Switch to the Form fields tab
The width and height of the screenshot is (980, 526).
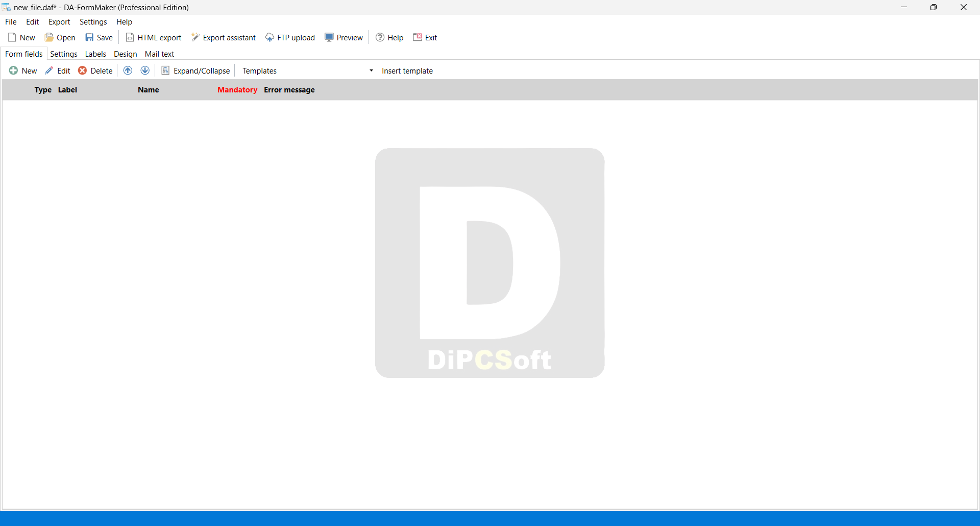(x=24, y=54)
